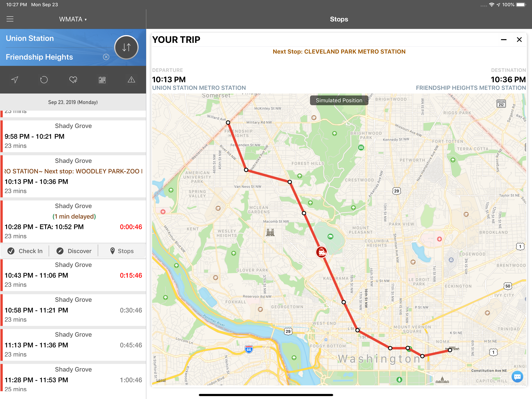532x399 pixels.
Task: Click the train position marker on map
Action: 321,252
